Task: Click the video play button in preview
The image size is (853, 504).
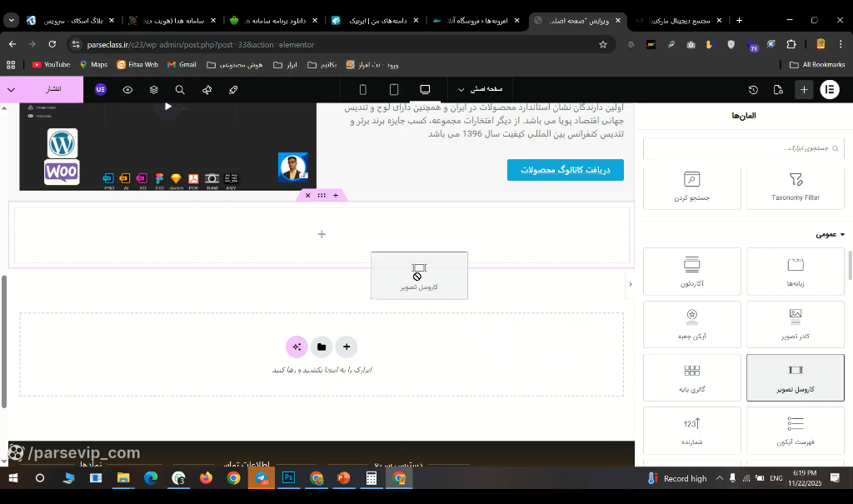Action: (168, 107)
